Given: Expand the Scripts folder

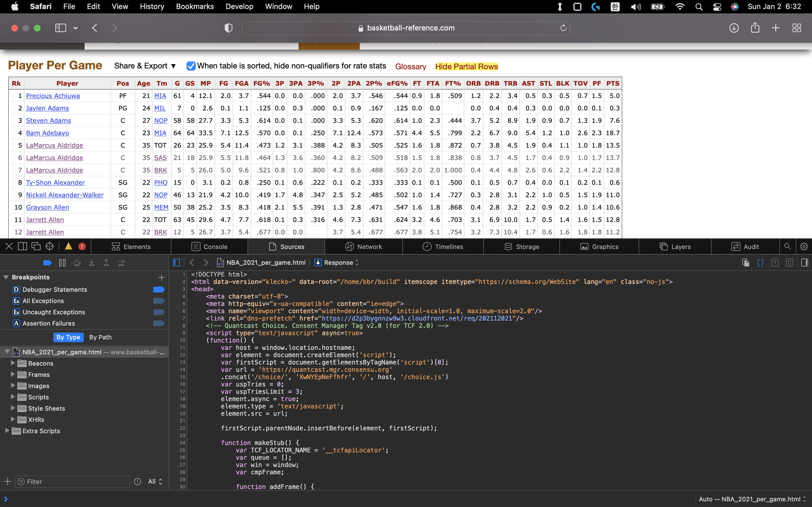Looking at the screenshot, I should coord(13,397).
